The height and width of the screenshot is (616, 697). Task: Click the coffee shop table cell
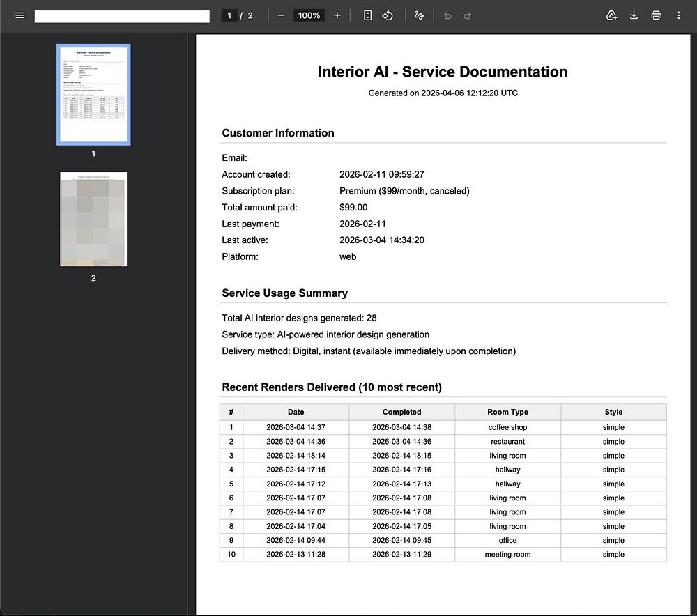(507, 427)
